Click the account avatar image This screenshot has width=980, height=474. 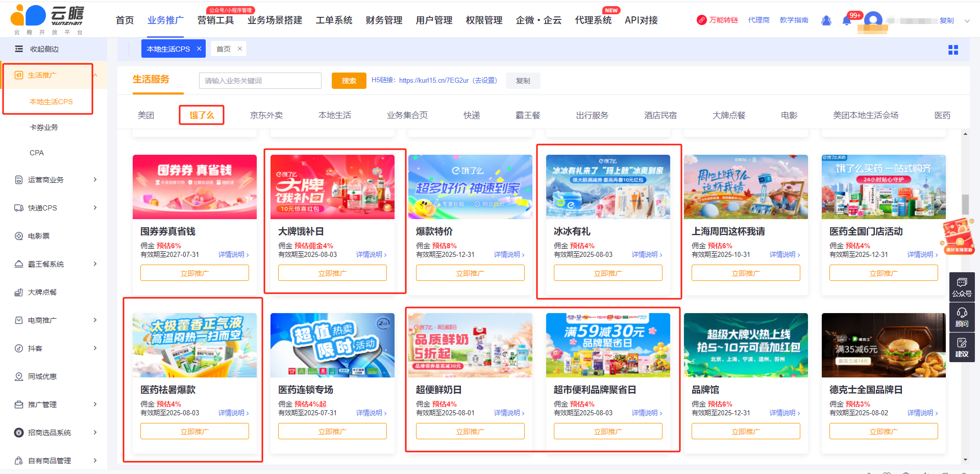(x=873, y=21)
